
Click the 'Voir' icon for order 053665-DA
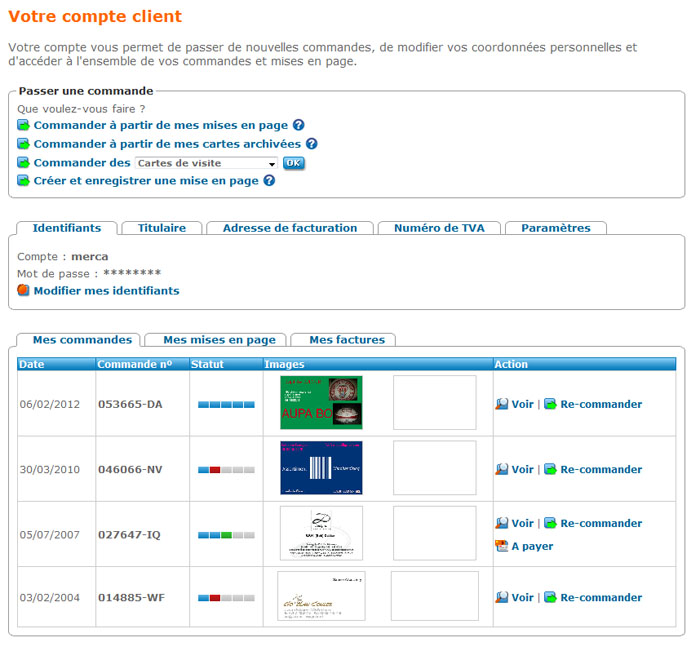(502, 405)
